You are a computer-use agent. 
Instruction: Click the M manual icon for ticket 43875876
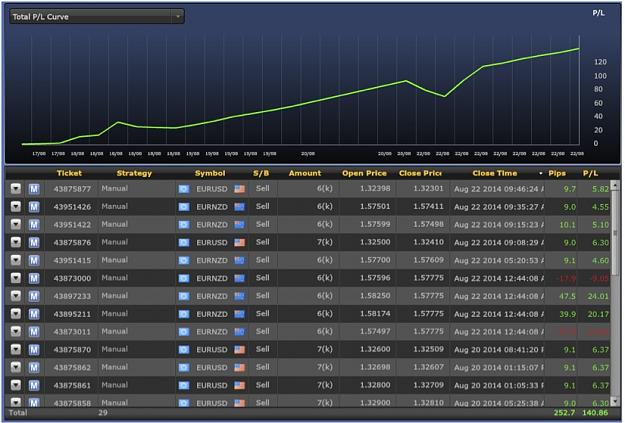(x=34, y=242)
